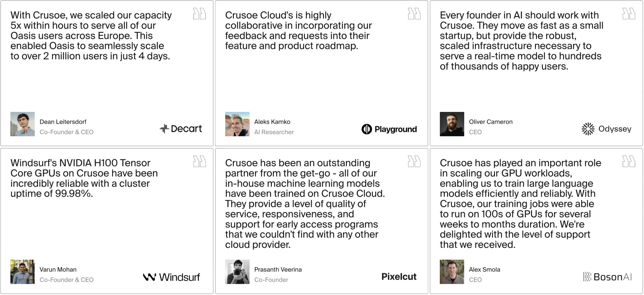The width and height of the screenshot is (644, 295).
Task: Click the name Dean Leitersdorf
Action: (63, 122)
